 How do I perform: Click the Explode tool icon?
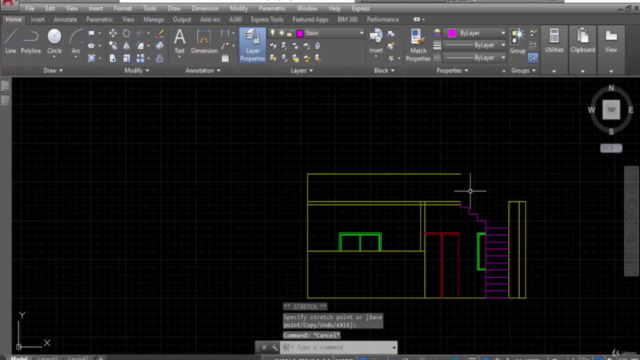coord(160,46)
